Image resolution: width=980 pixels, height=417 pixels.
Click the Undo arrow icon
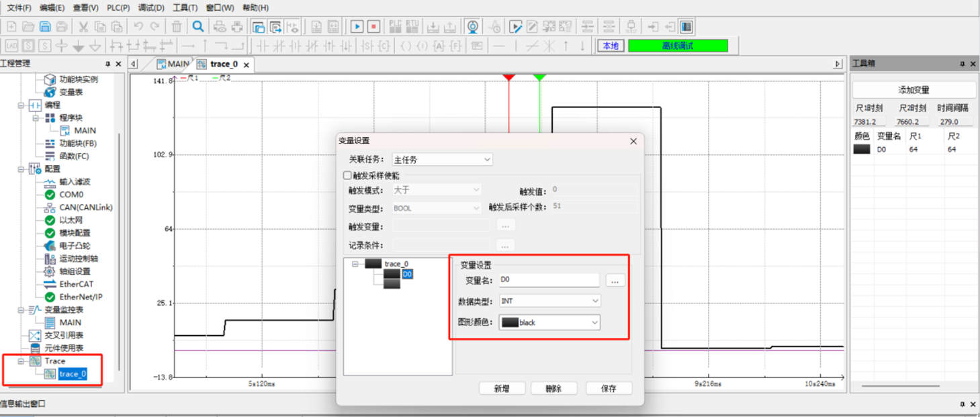[138, 27]
